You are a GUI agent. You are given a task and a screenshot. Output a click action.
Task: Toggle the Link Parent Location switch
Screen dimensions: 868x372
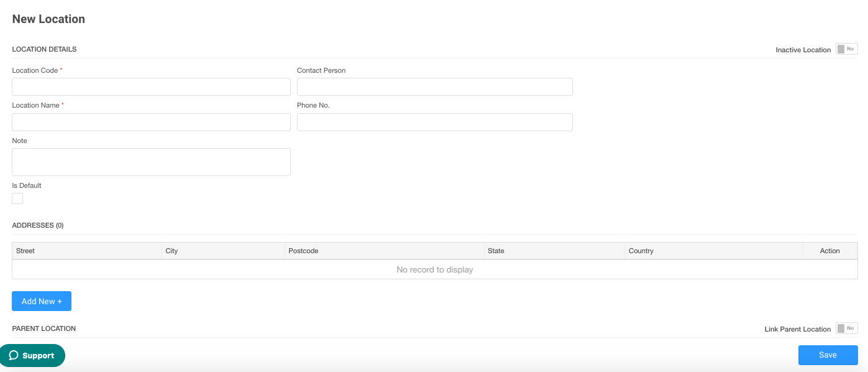(846, 328)
